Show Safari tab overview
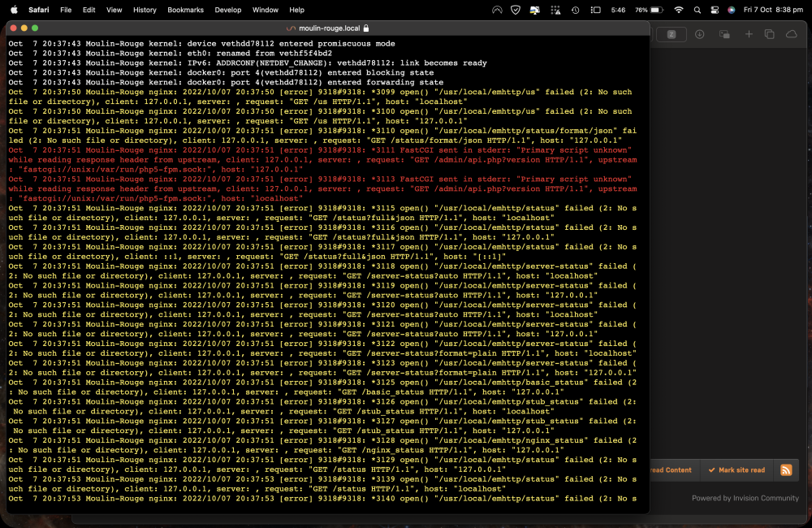 770,34
